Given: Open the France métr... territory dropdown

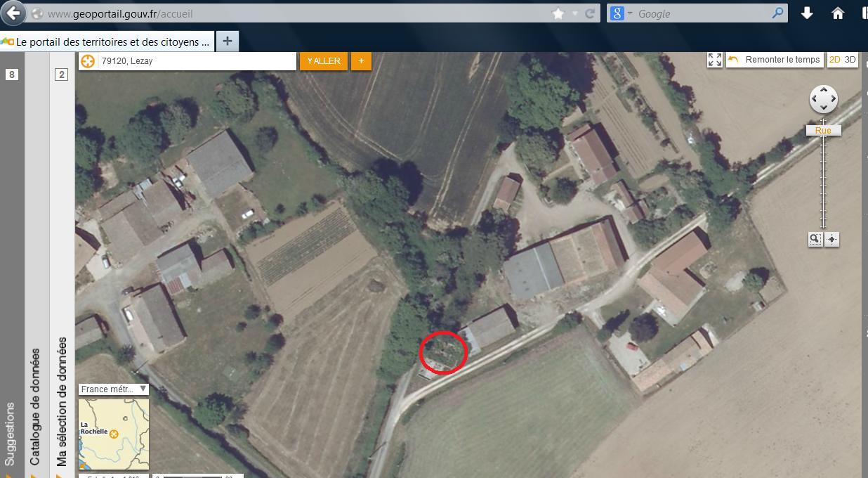Looking at the screenshot, I should click(113, 389).
